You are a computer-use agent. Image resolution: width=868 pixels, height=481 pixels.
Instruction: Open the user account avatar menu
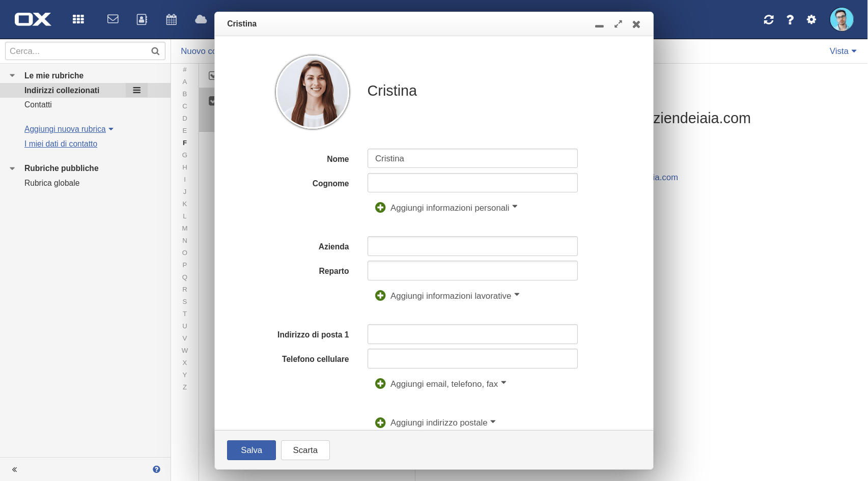842,19
